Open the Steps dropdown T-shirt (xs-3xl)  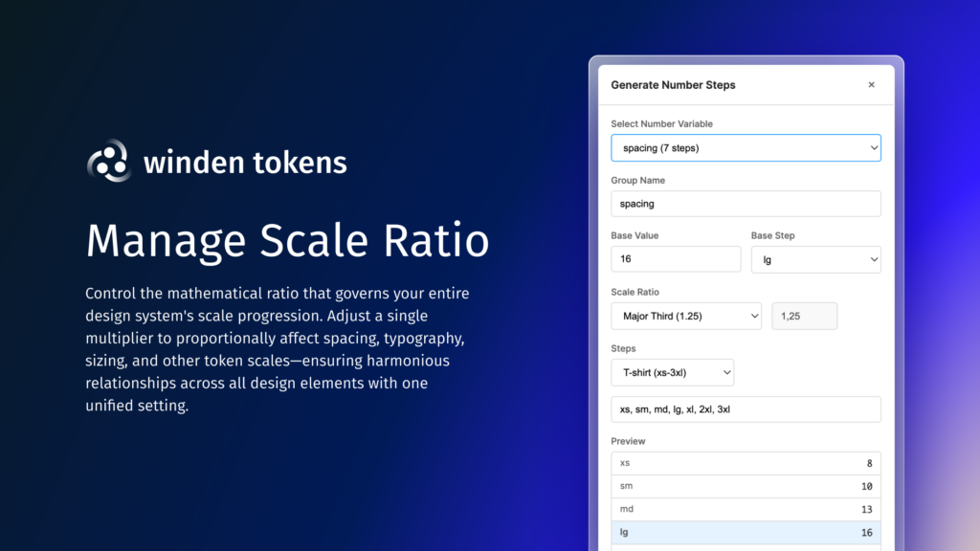tap(672, 372)
